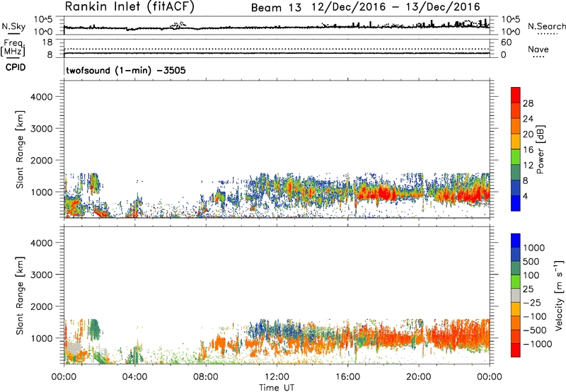Click the 'twofsound (1-min) -3505' text
Viewport: 566px width, 392px height.
126,70
